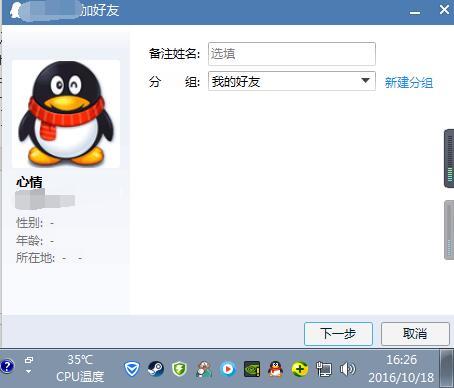The height and width of the screenshot is (388, 454).
Task: Click the 新建分组 link
Action: (x=409, y=82)
